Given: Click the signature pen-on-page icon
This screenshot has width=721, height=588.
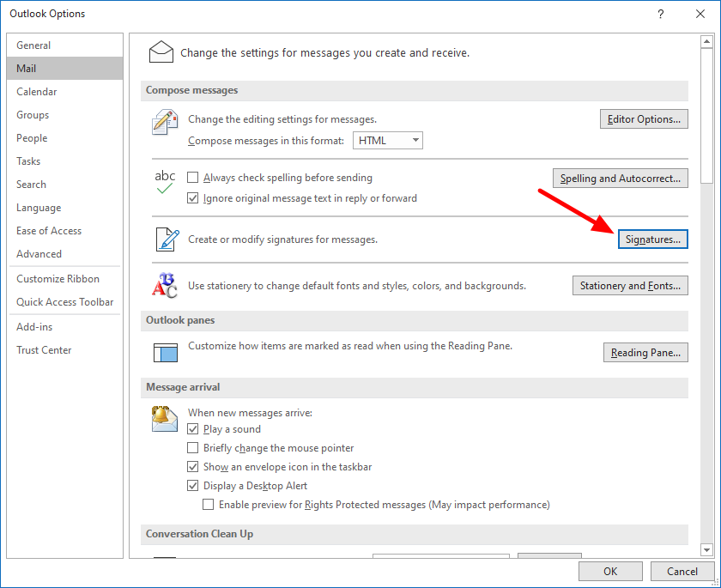Looking at the screenshot, I should pyautogui.click(x=167, y=239).
